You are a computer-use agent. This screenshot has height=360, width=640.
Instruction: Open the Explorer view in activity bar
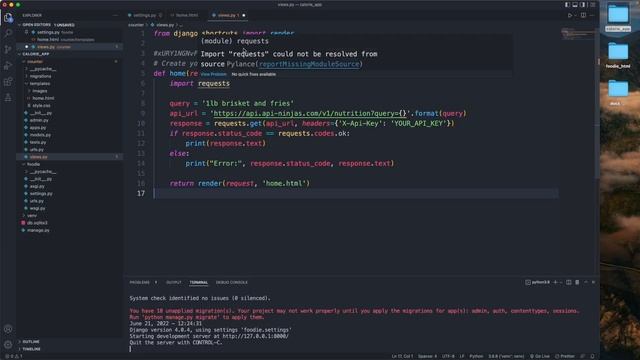tap(8, 18)
